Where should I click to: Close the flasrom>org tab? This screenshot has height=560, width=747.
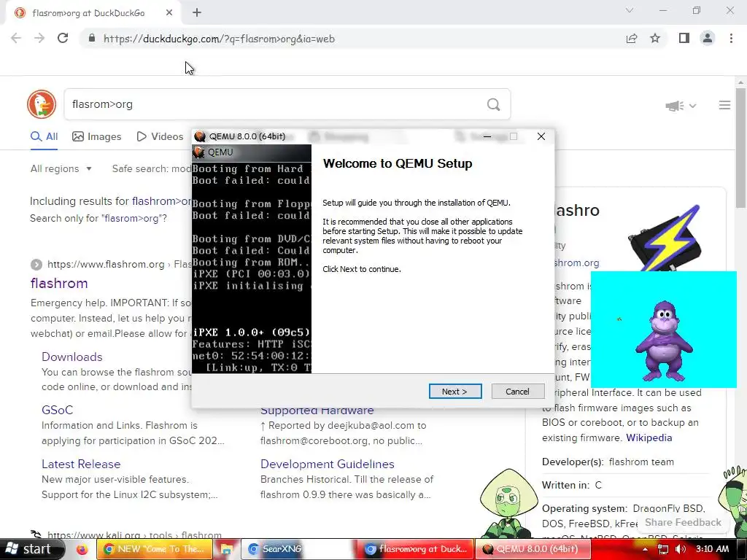169,13
